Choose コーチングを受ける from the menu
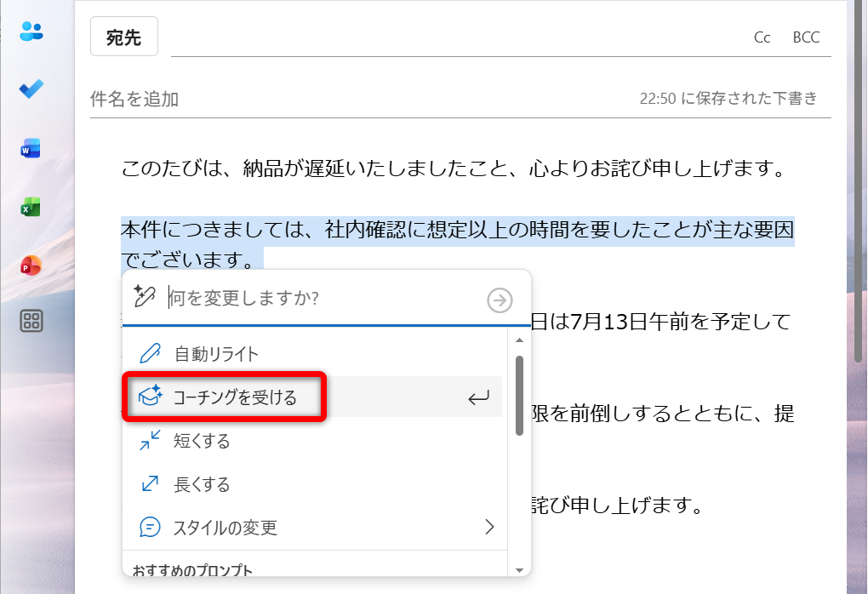The width and height of the screenshot is (868, 594). (x=314, y=397)
